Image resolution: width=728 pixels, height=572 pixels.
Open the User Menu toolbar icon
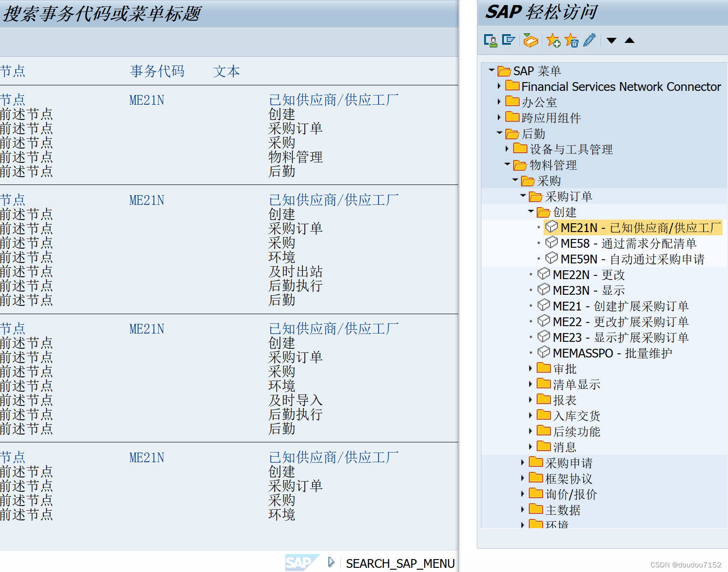[x=491, y=41]
